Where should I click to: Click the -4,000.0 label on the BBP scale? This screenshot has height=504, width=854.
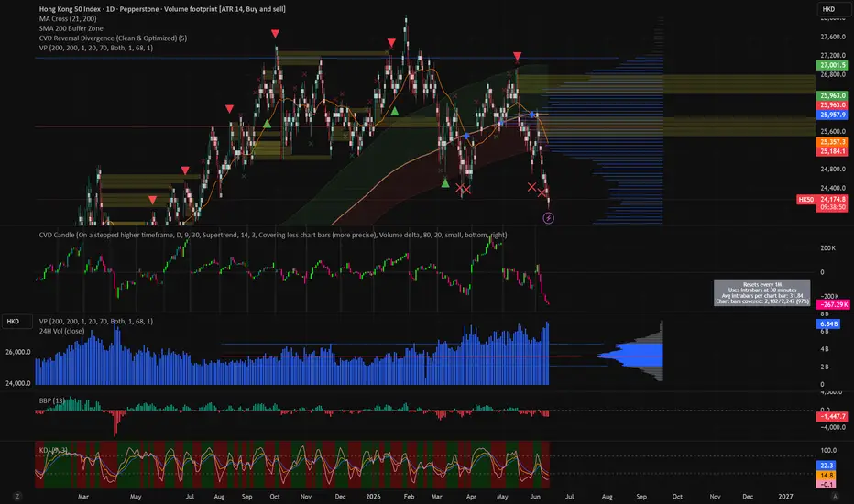click(833, 427)
